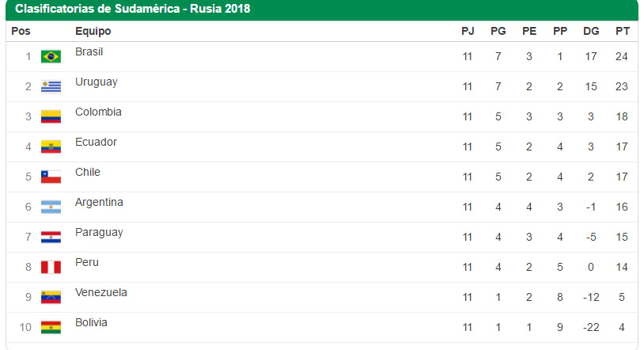Open the Brasil team link
The width and height of the screenshot is (644, 350).
click(89, 52)
